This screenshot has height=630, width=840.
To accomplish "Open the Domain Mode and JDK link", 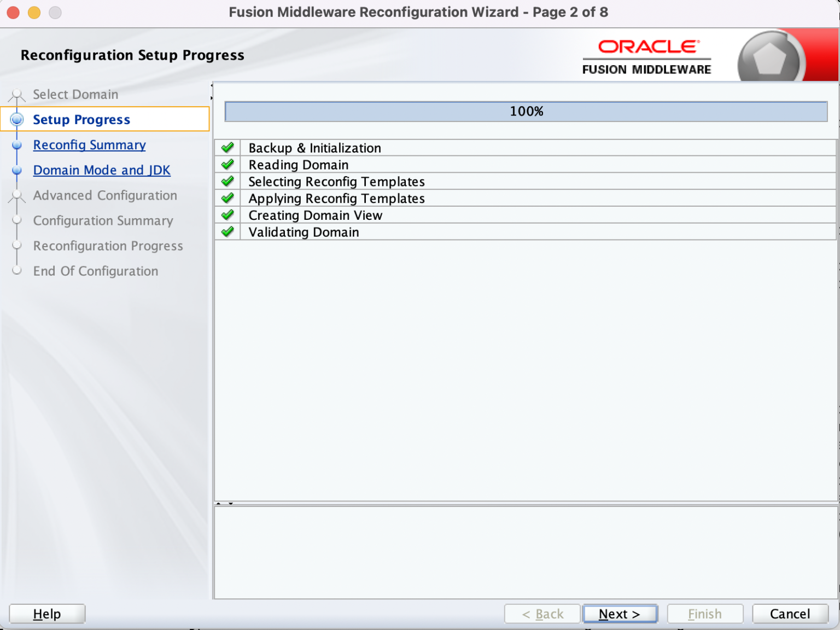I will click(x=102, y=170).
